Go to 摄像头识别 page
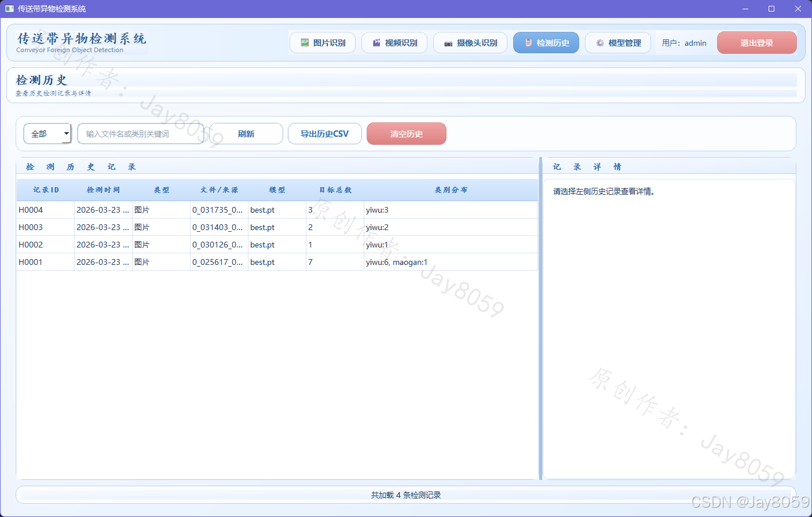Viewport: 812px width, 517px height. 470,43
